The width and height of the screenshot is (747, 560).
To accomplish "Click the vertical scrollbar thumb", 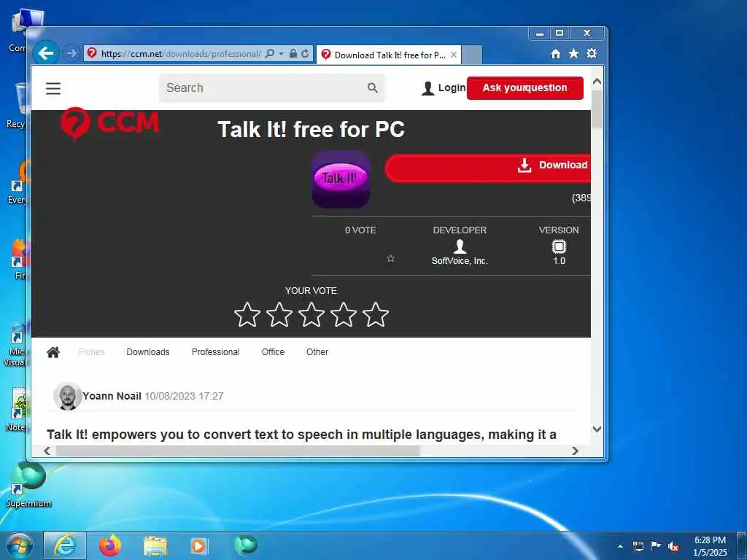I will [597, 109].
